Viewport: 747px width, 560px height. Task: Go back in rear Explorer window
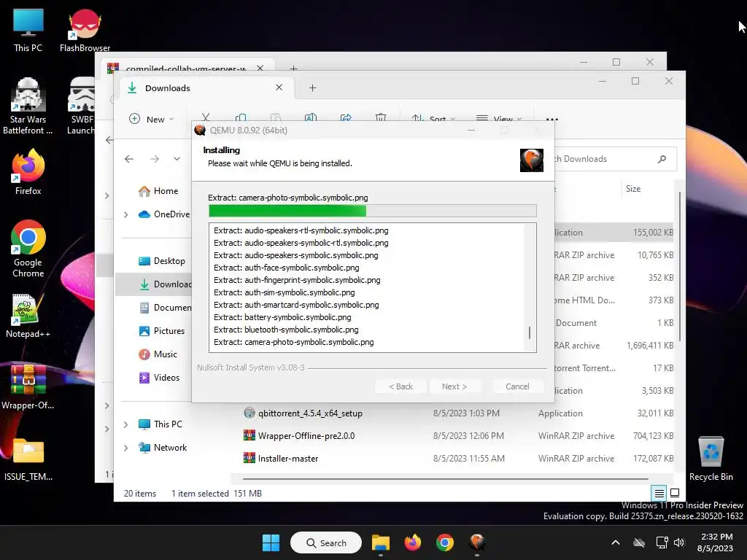coord(109,140)
